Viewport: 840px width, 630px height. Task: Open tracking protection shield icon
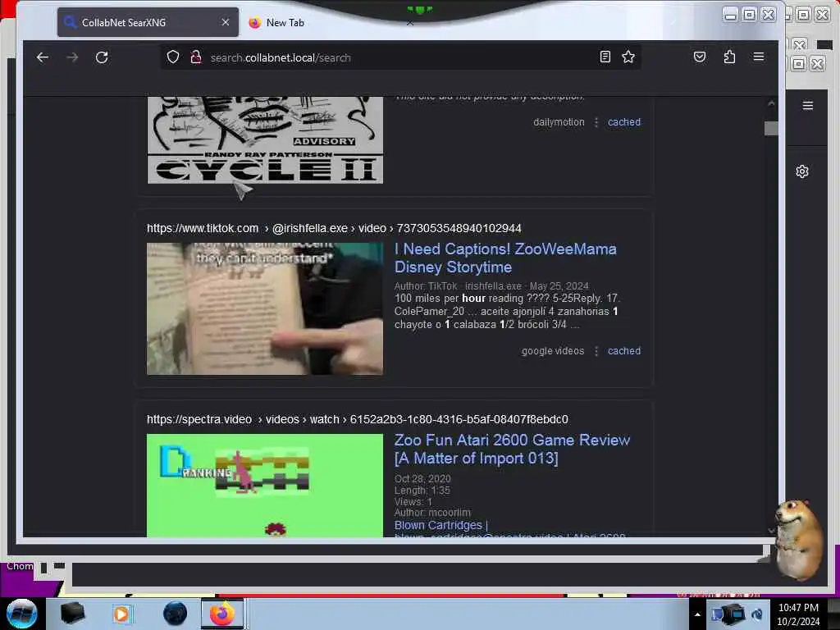172,57
